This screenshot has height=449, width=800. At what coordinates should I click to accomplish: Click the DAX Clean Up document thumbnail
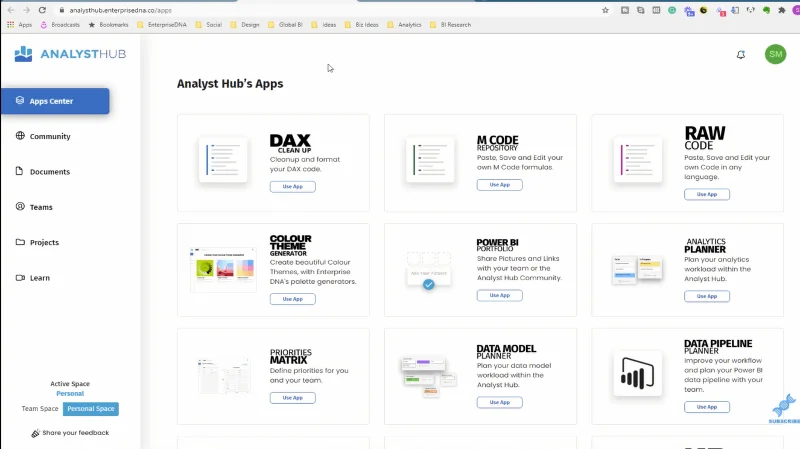(x=223, y=160)
